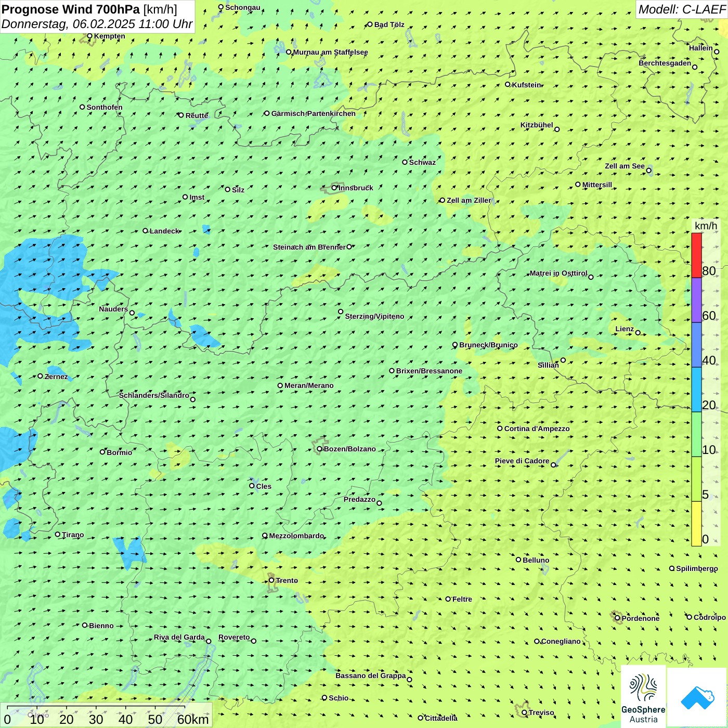Click the 'Conegliano' label

[x=561, y=641]
